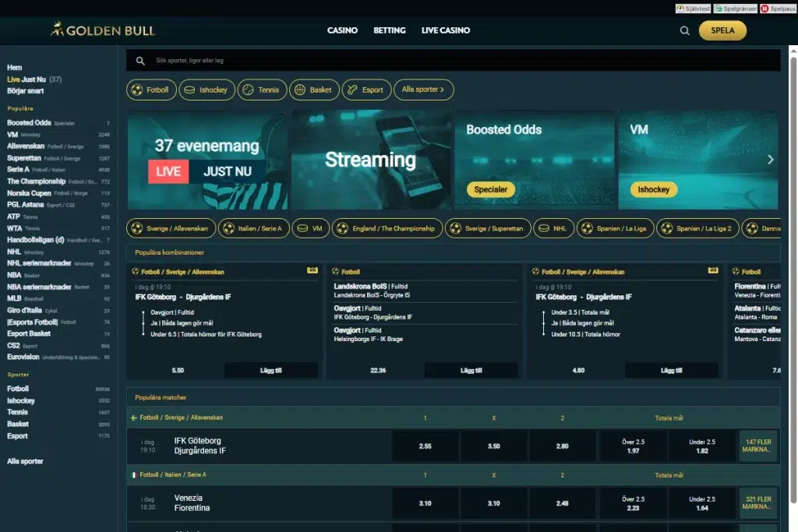Click the sports search input field
This screenshot has height=532, width=798.
click(454, 61)
